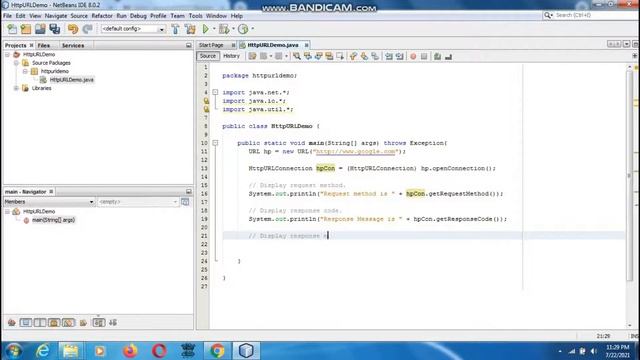Image resolution: width=640 pixels, height=360 pixels.
Task: Click the Shift Line Left icon
Action: point(389,56)
